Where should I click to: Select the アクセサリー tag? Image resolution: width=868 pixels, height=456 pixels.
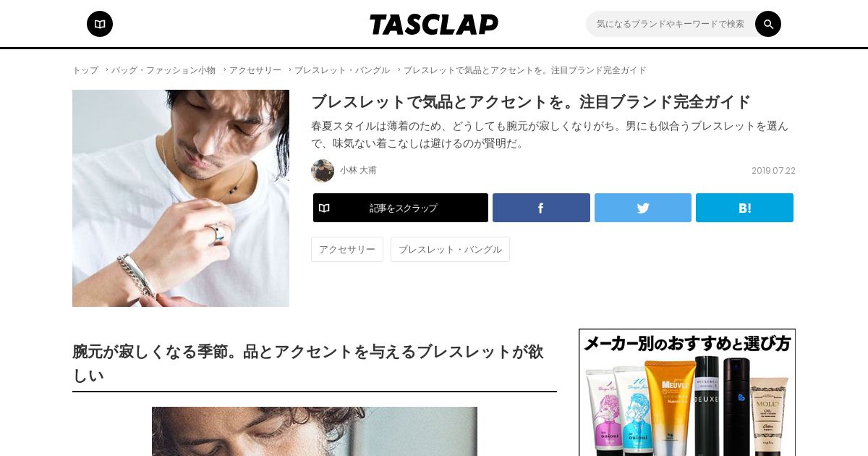[347, 249]
